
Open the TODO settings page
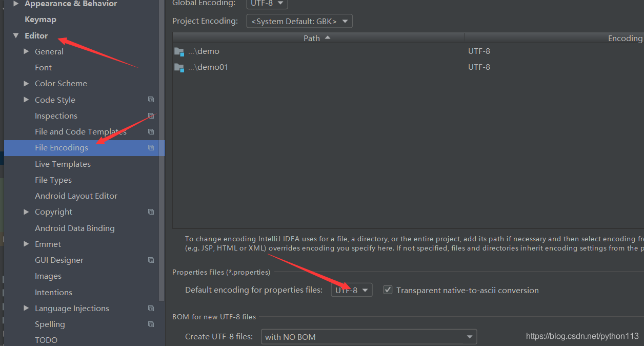46,340
